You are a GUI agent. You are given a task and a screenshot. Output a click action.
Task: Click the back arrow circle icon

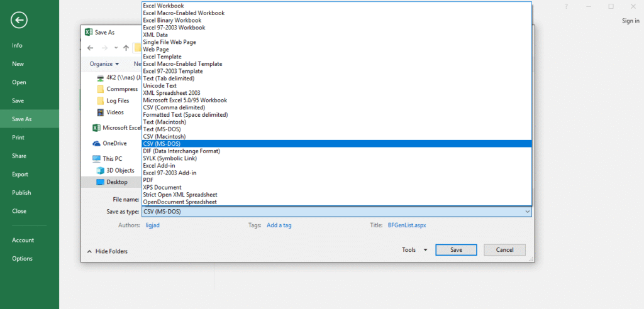(x=19, y=20)
